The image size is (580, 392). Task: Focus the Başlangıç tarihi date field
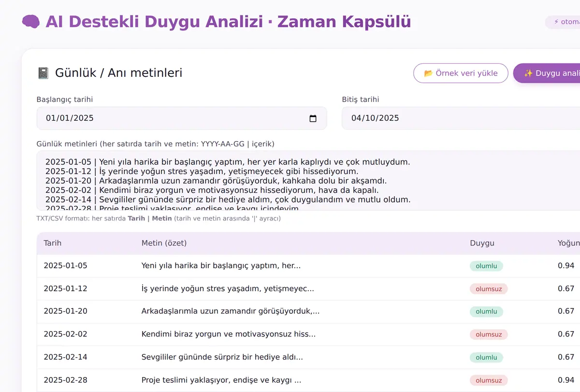[x=182, y=118]
